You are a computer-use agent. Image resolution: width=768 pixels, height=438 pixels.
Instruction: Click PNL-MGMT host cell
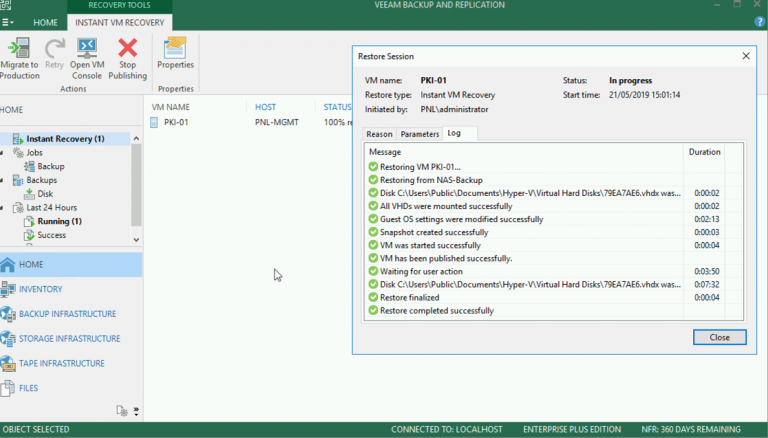click(277, 122)
